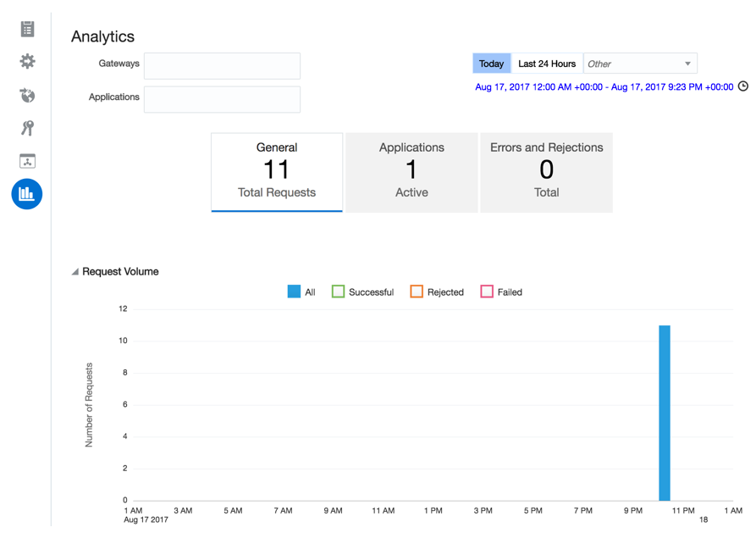This screenshot has height=544, width=756.
Task: Open the Other time range dropdown
Action: (640, 64)
